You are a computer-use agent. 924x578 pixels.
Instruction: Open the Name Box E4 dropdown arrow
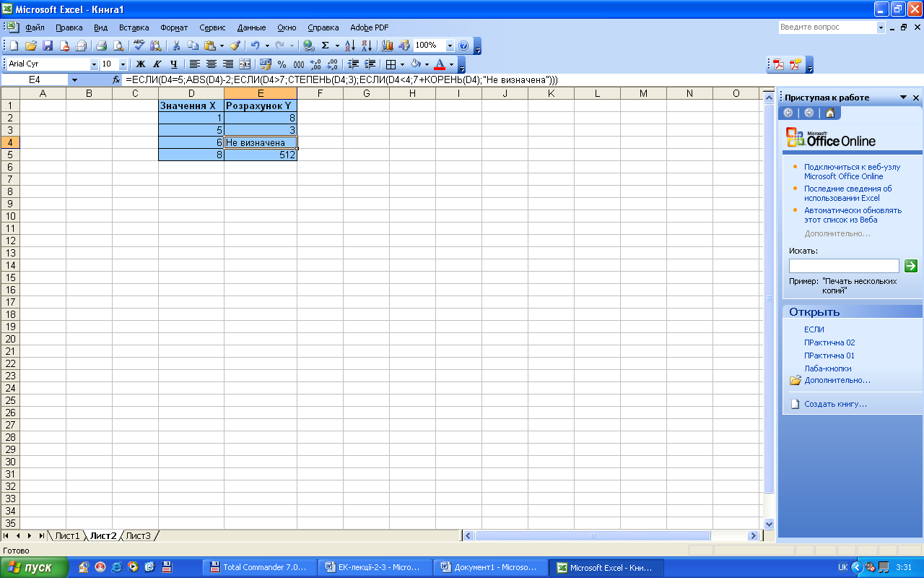click(x=74, y=80)
